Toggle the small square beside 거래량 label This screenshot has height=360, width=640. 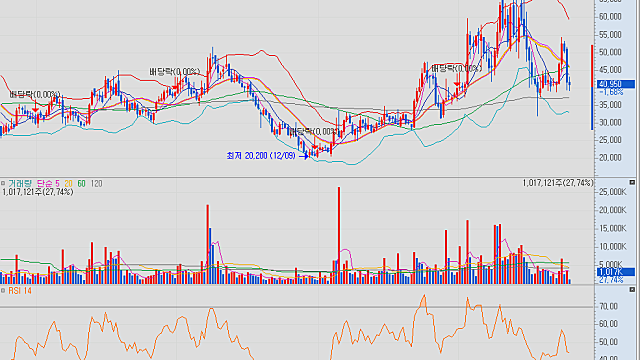[x=3, y=184]
